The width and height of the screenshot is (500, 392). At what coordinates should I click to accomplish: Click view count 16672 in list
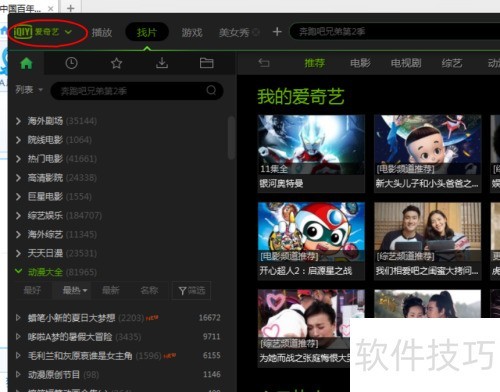[x=209, y=318]
